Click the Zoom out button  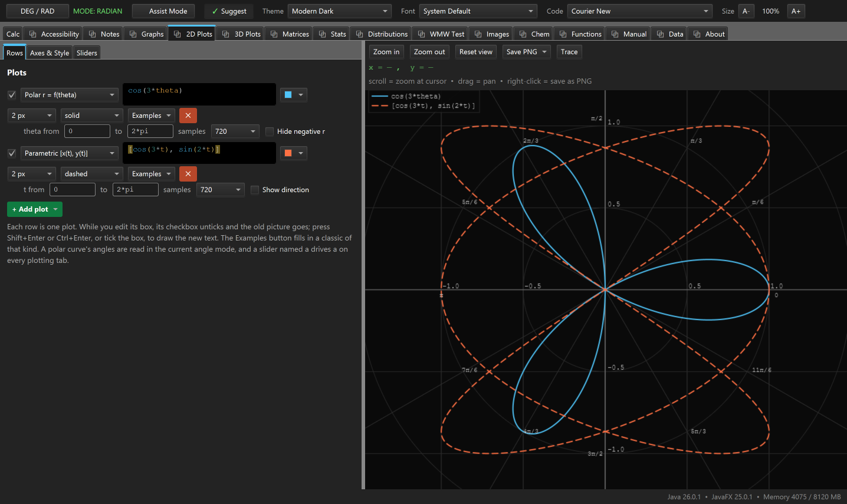(x=429, y=52)
